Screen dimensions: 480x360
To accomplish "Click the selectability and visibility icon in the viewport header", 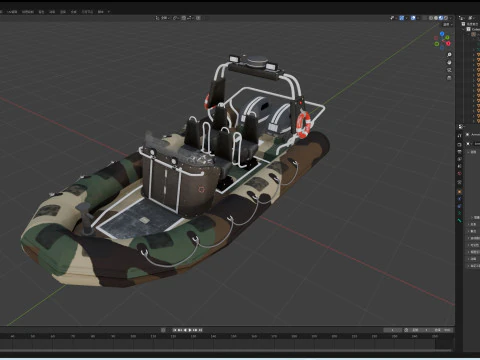I will (392, 18).
